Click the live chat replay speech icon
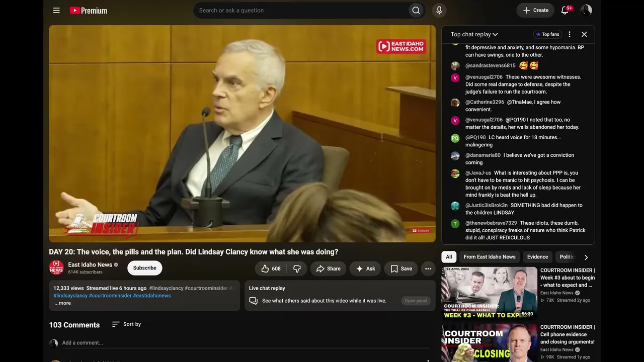 (x=254, y=301)
